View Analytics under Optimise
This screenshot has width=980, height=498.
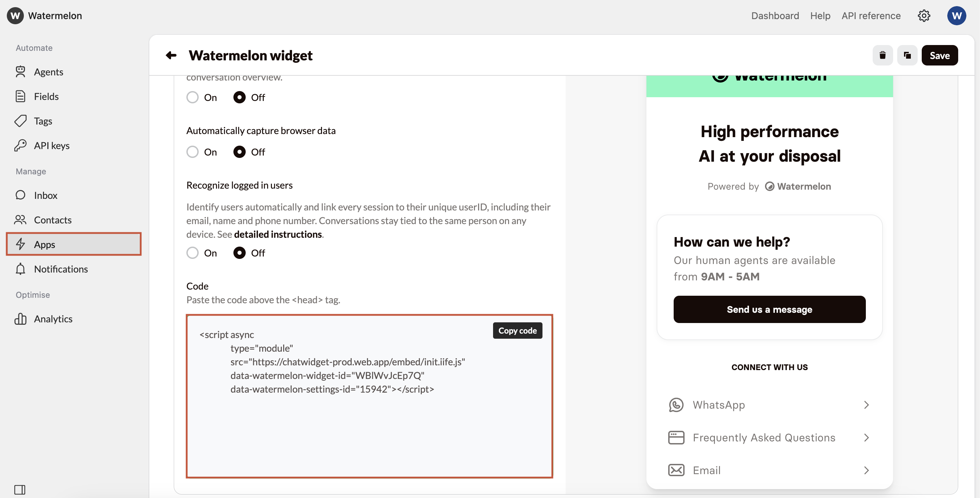[53, 319]
